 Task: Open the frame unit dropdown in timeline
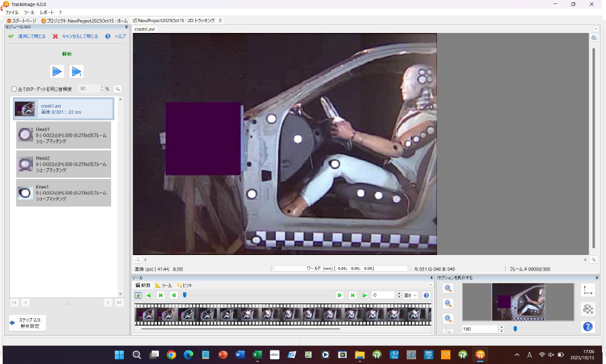pyautogui.click(x=411, y=295)
